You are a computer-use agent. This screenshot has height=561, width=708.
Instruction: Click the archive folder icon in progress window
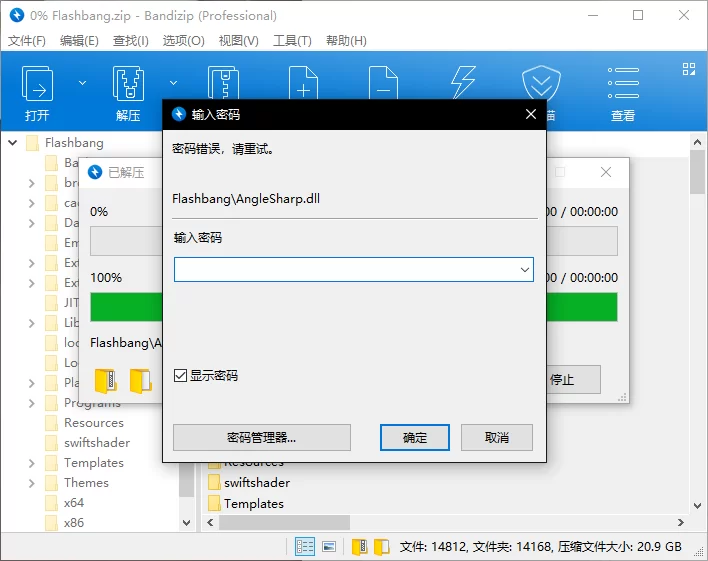click(106, 381)
